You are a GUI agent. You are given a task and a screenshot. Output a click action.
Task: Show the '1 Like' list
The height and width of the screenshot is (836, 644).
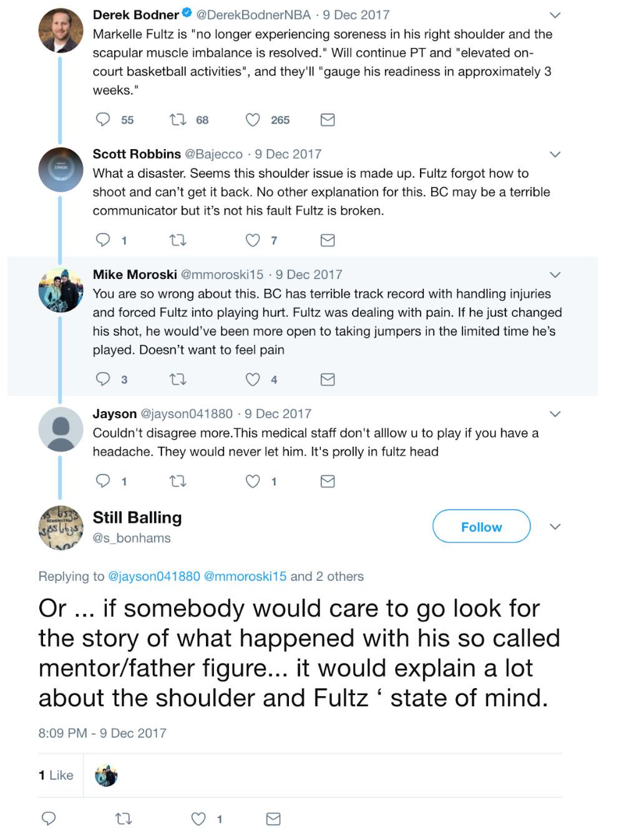[x=56, y=775]
